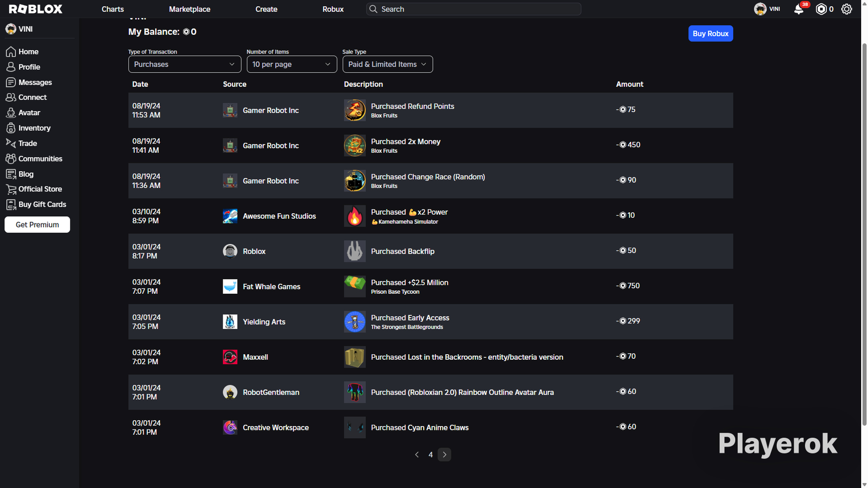Open the Prison Base Tycoon link
The height and width of the screenshot is (488, 868).
point(395,292)
